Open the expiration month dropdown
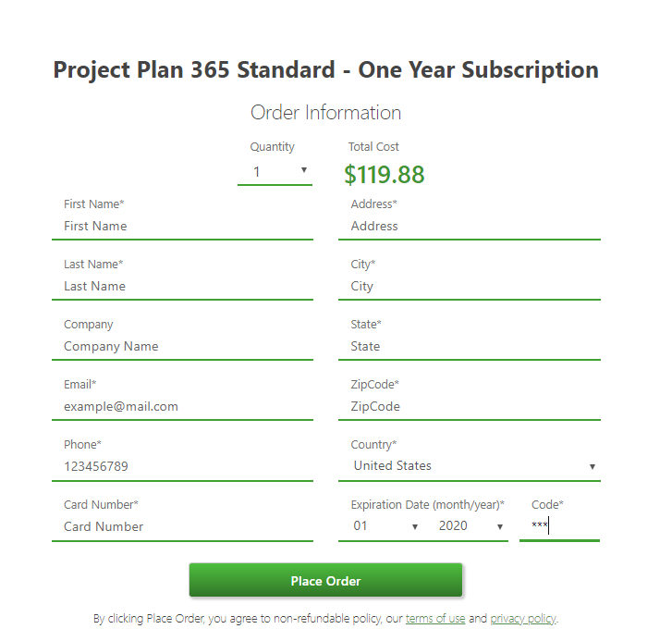672x629 pixels. click(386, 526)
